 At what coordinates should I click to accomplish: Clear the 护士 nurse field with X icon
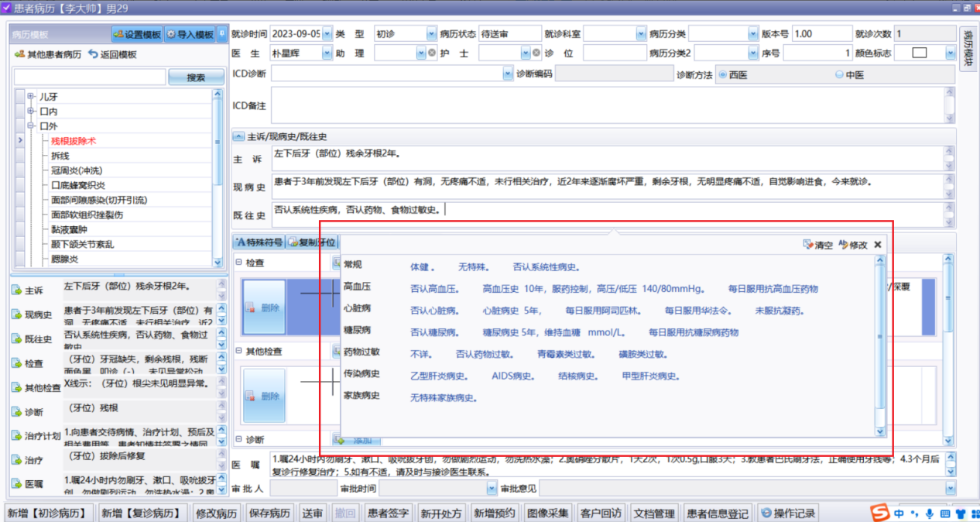coord(536,53)
